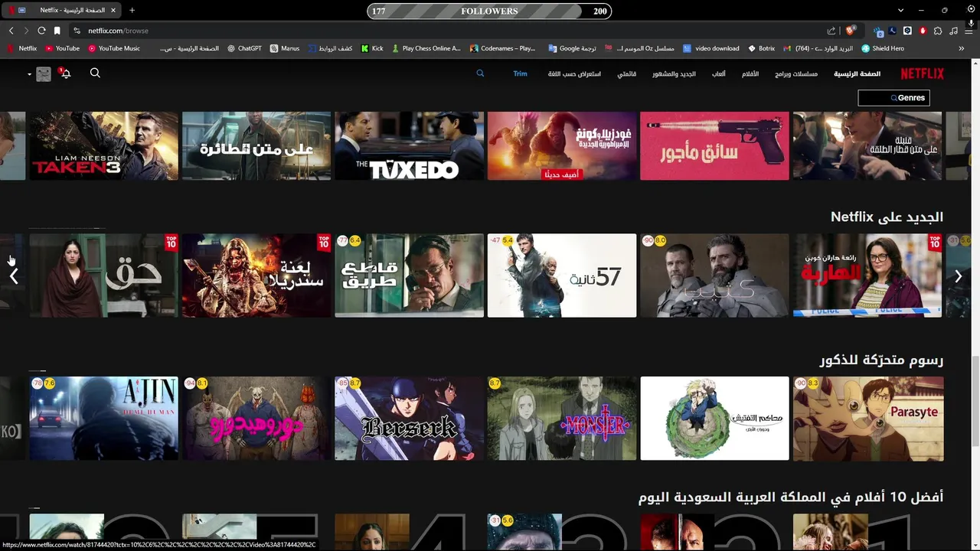Viewport: 980px width, 551px height.
Task: Open the لعنة سندريلا thumbnail
Action: [x=256, y=275]
